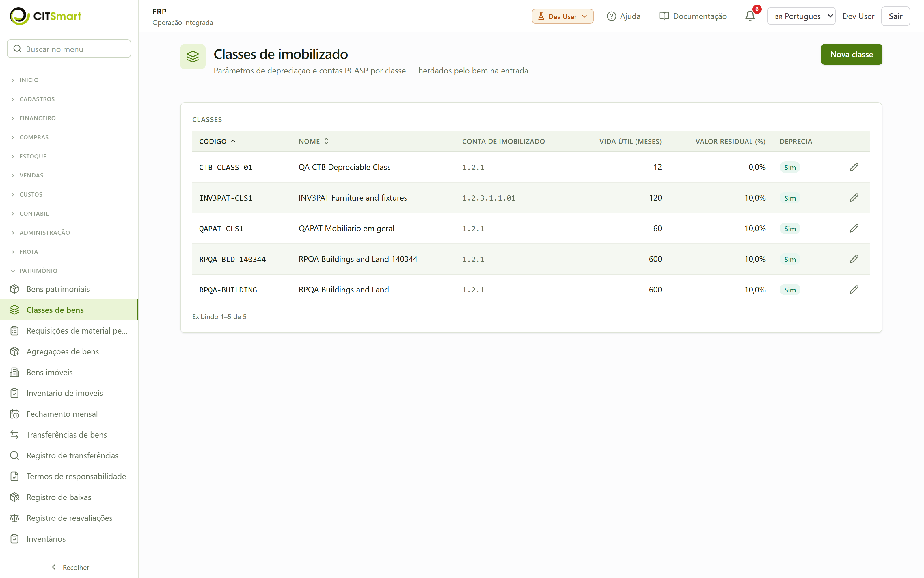Collapse sidebar with Recolher button

click(x=70, y=567)
